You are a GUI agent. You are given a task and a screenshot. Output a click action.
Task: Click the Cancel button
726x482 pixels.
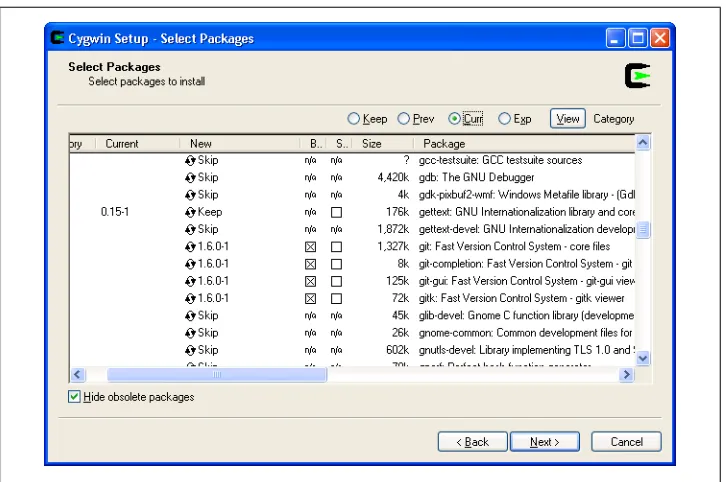[626, 442]
